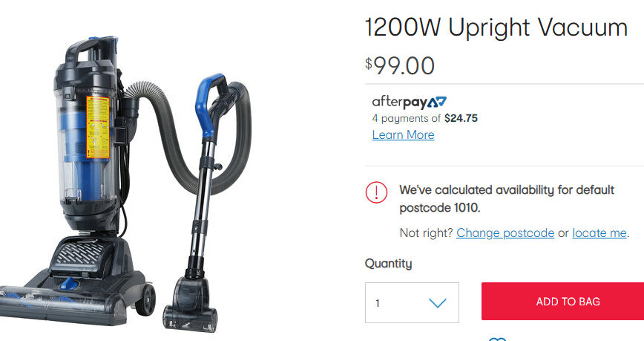Add the vacuum to bag
This screenshot has width=644, height=341.
click(x=562, y=301)
